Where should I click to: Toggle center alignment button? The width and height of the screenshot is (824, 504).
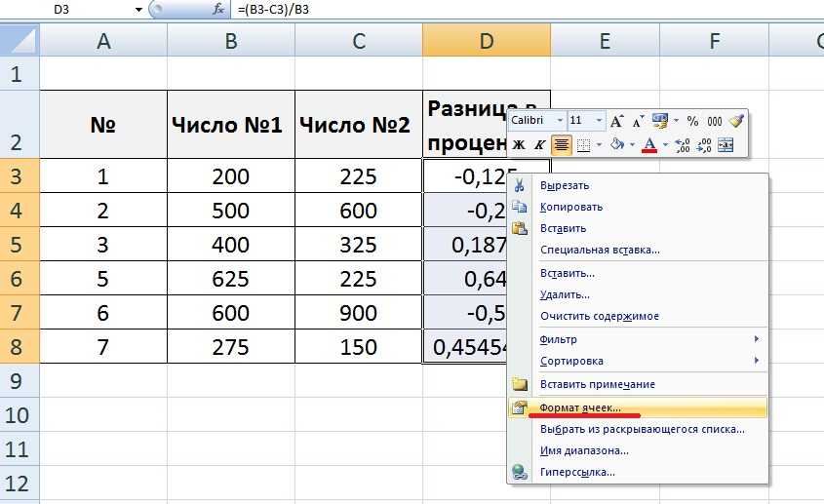(x=562, y=144)
